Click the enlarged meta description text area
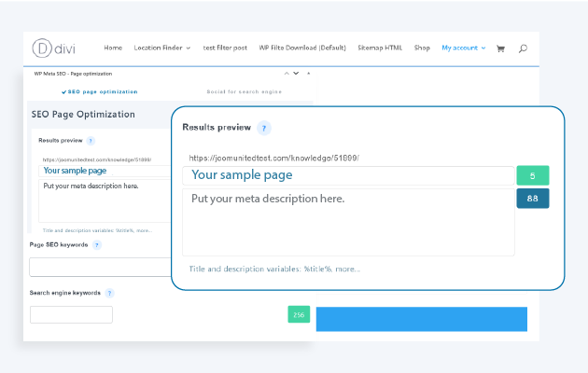Viewport: 588px width, 373px height. [x=347, y=222]
